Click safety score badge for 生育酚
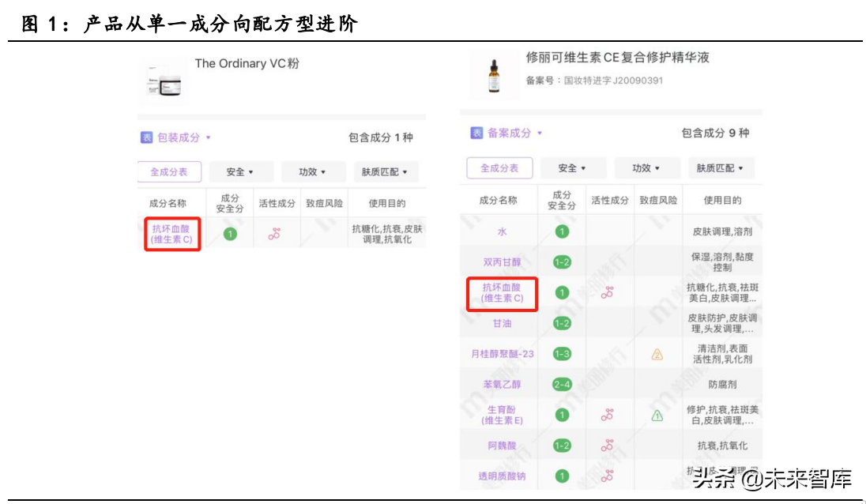This screenshot has width=866, height=504. tap(563, 415)
